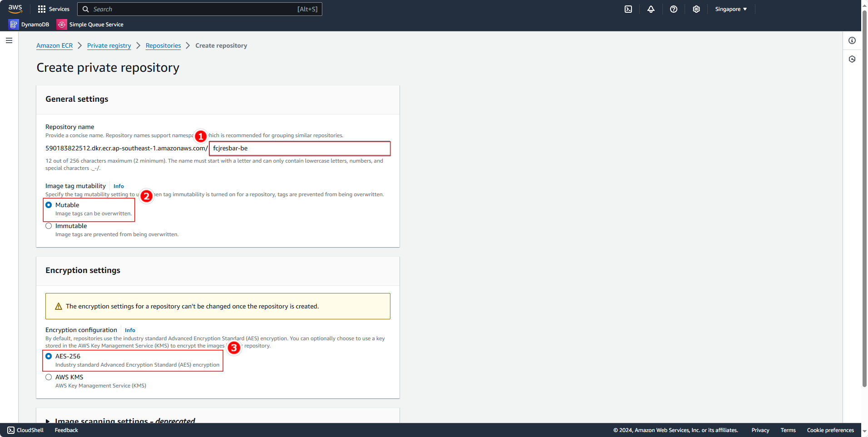This screenshot has width=868, height=437.
Task: Focus the repository name field
Action: pos(300,149)
